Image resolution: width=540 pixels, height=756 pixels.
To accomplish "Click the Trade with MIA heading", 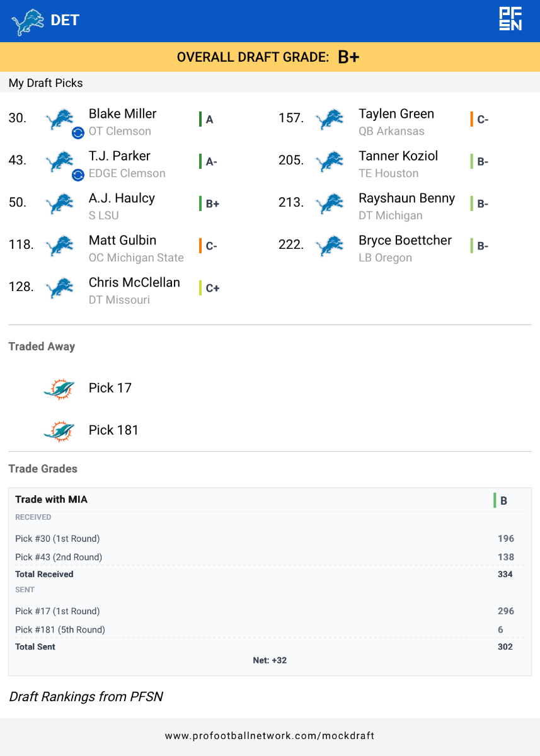I will click(x=52, y=500).
